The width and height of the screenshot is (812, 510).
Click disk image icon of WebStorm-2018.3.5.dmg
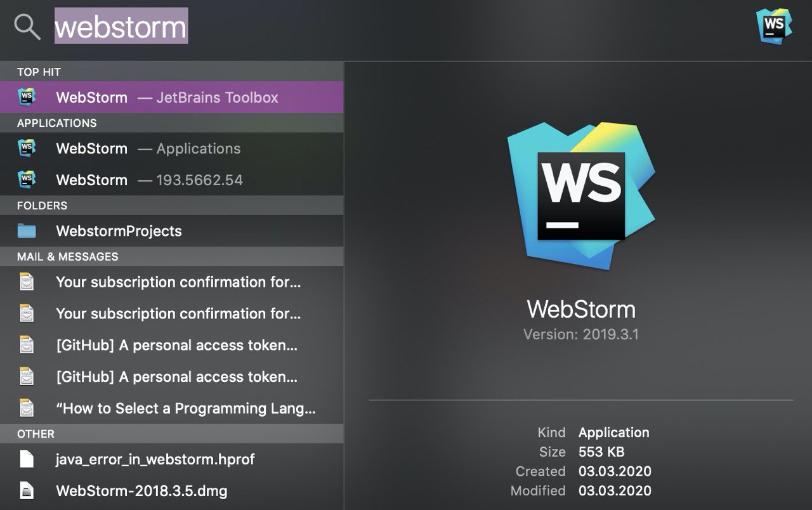pos(27,490)
